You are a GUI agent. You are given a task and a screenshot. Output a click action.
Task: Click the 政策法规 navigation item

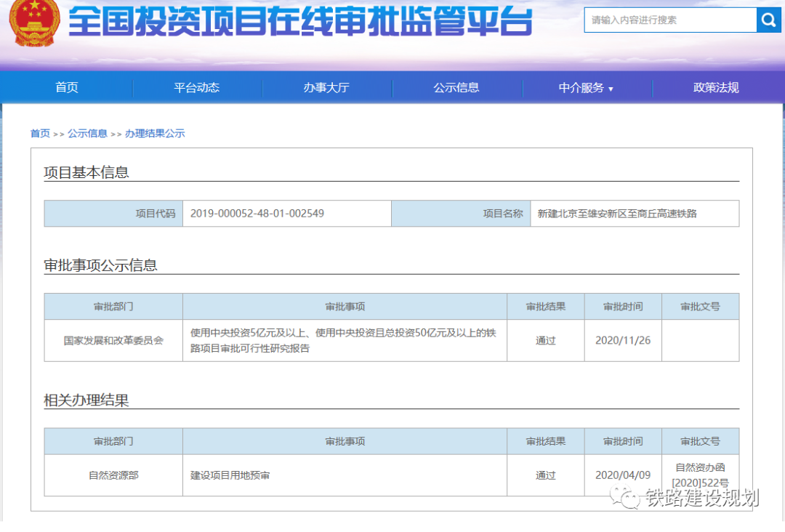click(x=715, y=87)
